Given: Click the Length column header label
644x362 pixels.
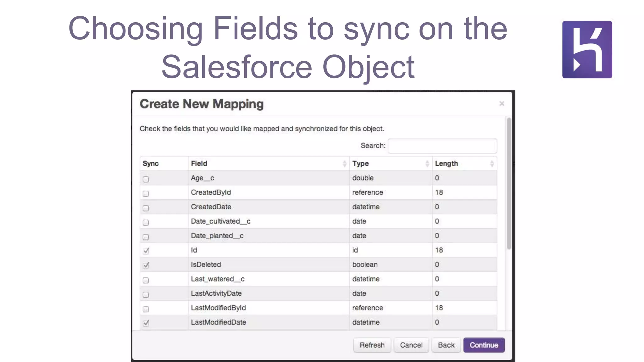Looking at the screenshot, I should (447, 163).
